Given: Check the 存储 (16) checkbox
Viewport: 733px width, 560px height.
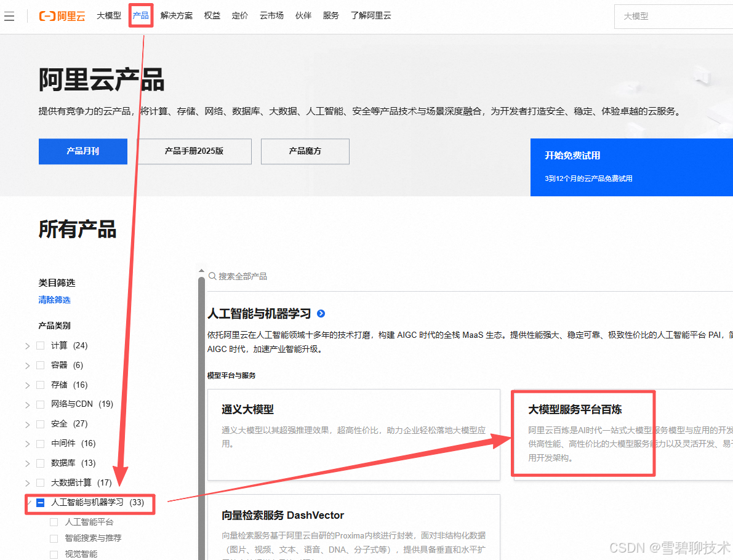Looking at the screenshot, I should [41, 385].
